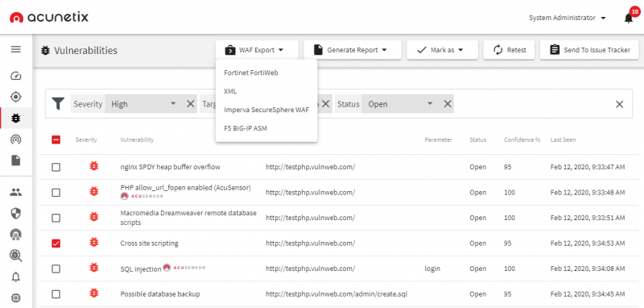Sort by Vulnerability column header
Screen dimensions: 644x308
click(137, 139)
